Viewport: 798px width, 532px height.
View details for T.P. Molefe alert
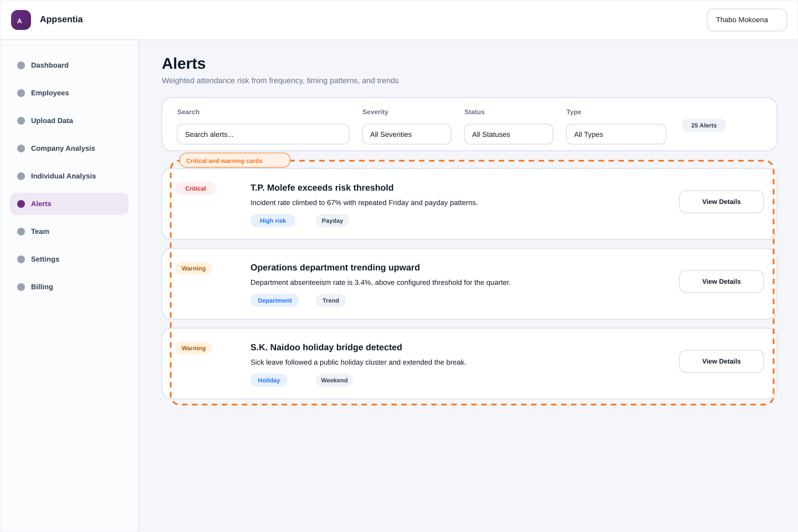coord(722,202)
